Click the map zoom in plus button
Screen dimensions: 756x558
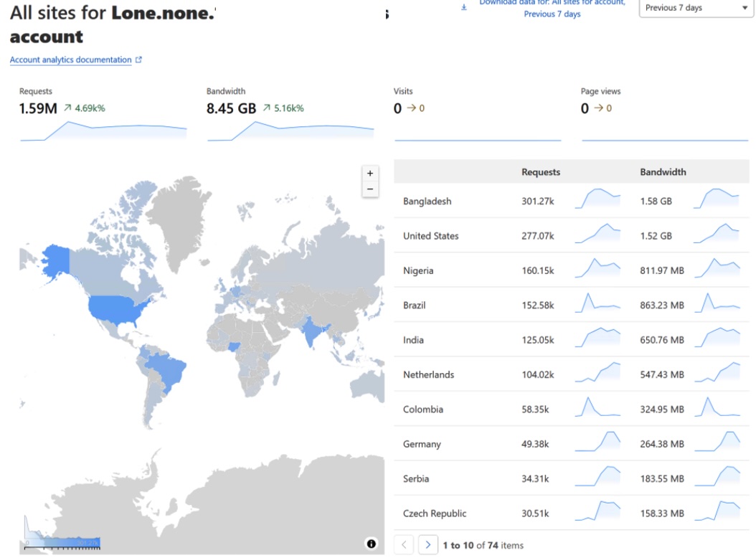point(370,173)
